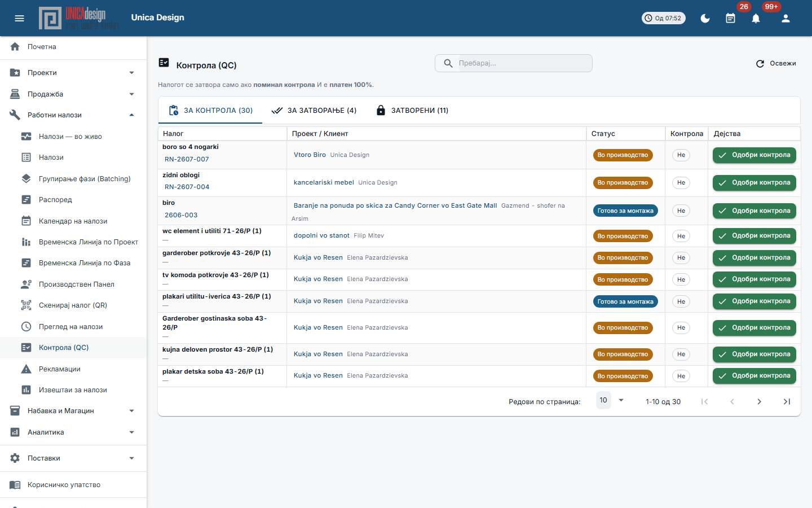812x508 pixels.
Task: Go to Почетна home page
Action: 73,47
